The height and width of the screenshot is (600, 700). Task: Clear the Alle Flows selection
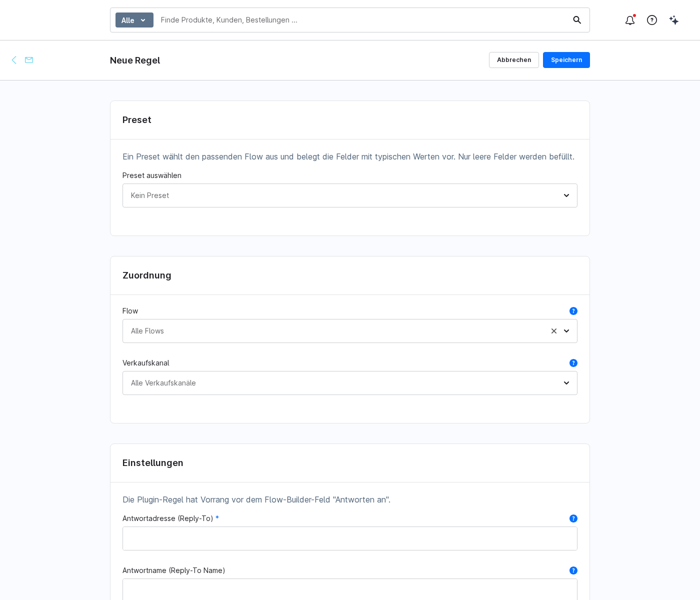554,331
